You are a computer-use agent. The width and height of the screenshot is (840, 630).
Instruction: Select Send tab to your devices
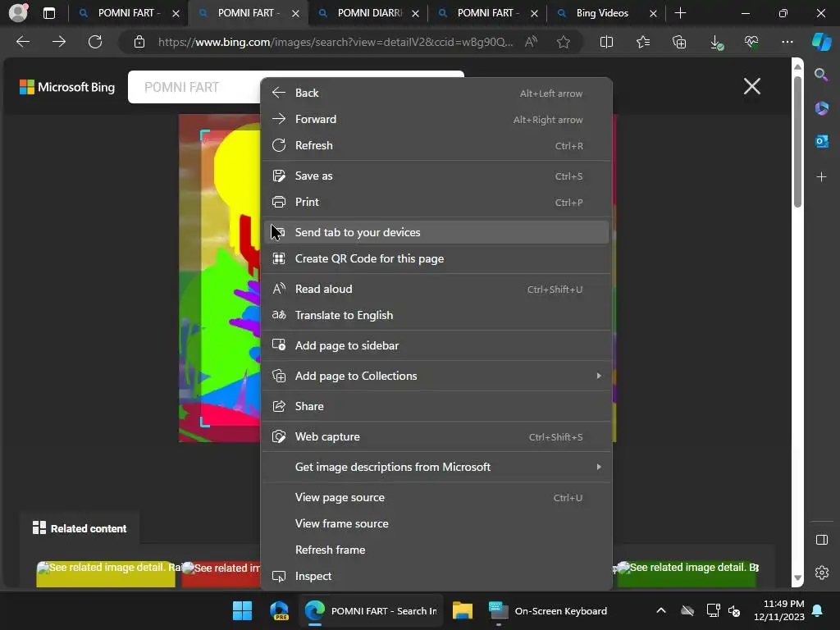pyautogui.click(x=436, y=232)
